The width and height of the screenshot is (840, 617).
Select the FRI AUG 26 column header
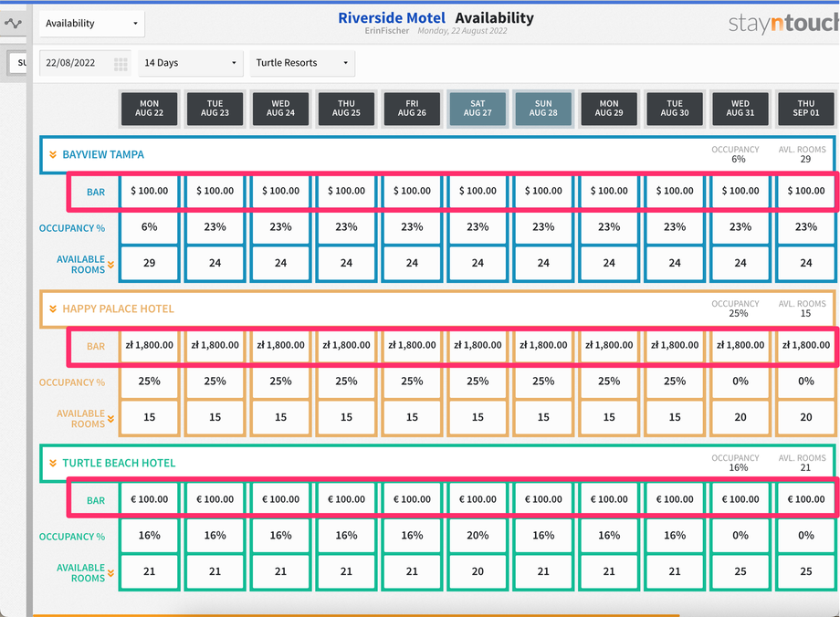tap(412, 109)
